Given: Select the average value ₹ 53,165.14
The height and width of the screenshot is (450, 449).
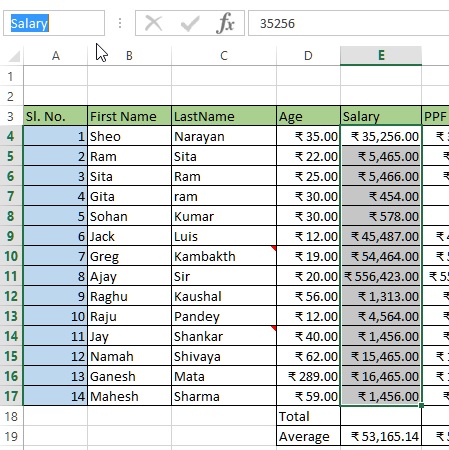Looking at the screenshot, I should pyautogui.click(x=381, y=436).
